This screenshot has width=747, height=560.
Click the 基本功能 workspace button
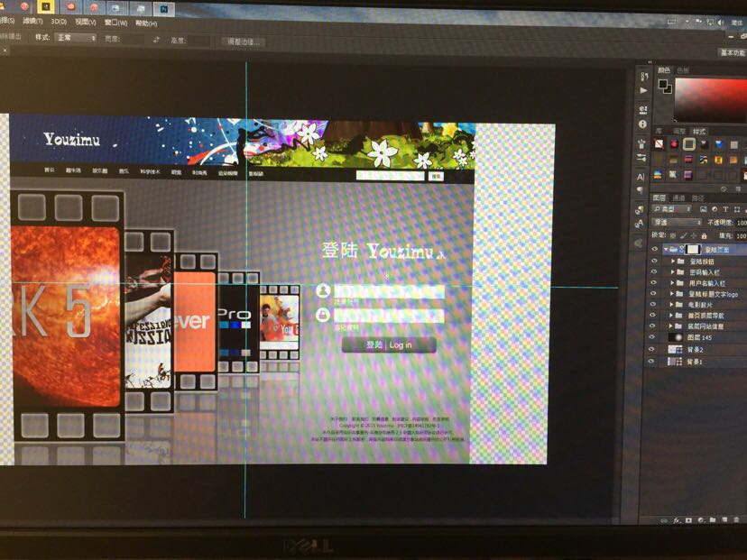pos(732,52)
